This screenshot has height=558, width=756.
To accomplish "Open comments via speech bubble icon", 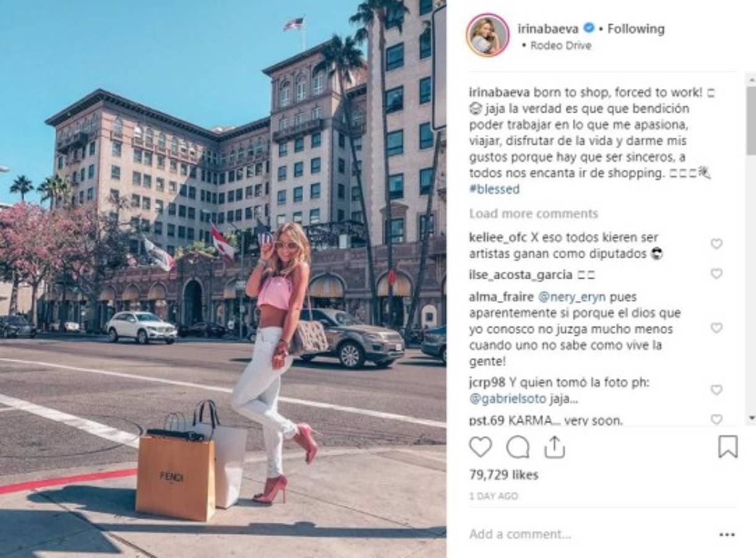I will point(518,447).
